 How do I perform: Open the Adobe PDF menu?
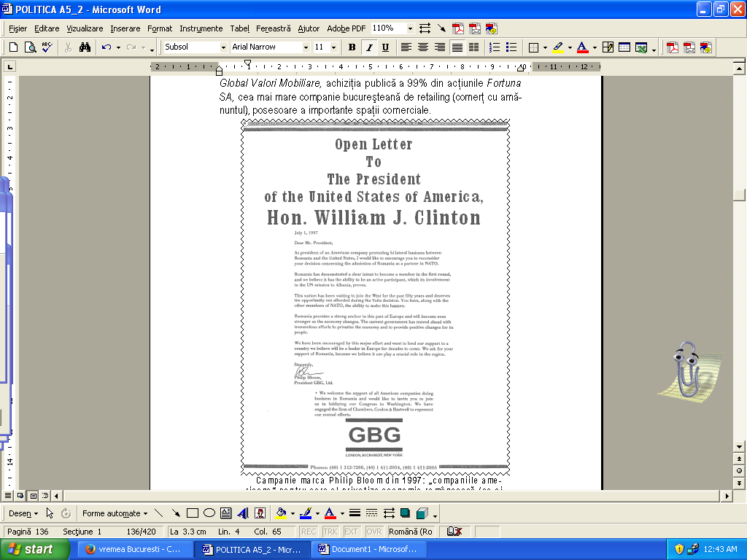pos(346,28)
